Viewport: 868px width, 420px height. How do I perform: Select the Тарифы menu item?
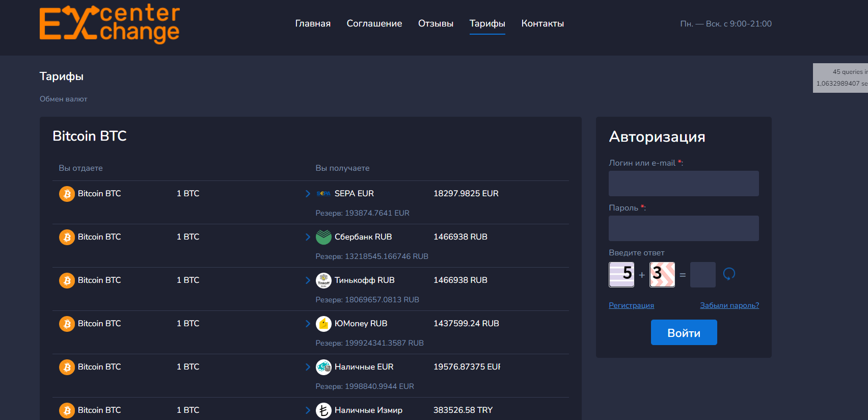click(487, 23)
